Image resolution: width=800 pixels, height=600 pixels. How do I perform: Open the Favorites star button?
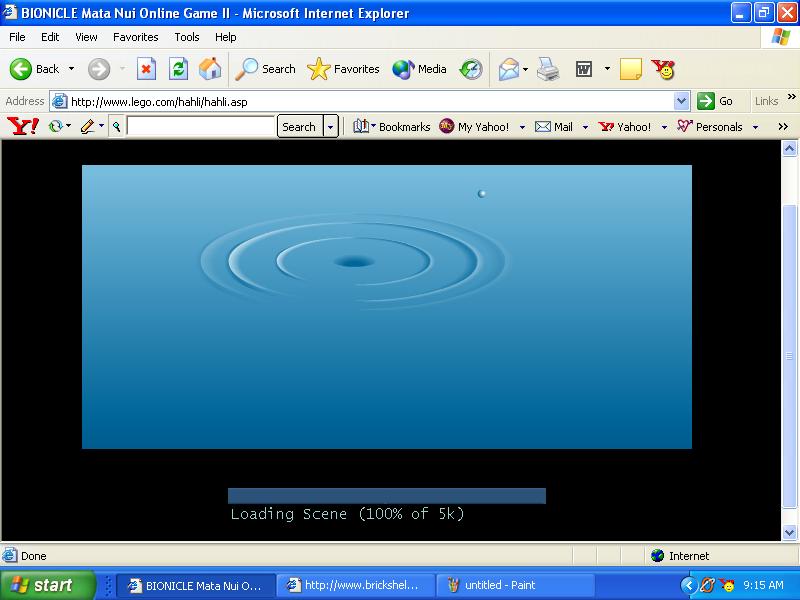(343, 69)
